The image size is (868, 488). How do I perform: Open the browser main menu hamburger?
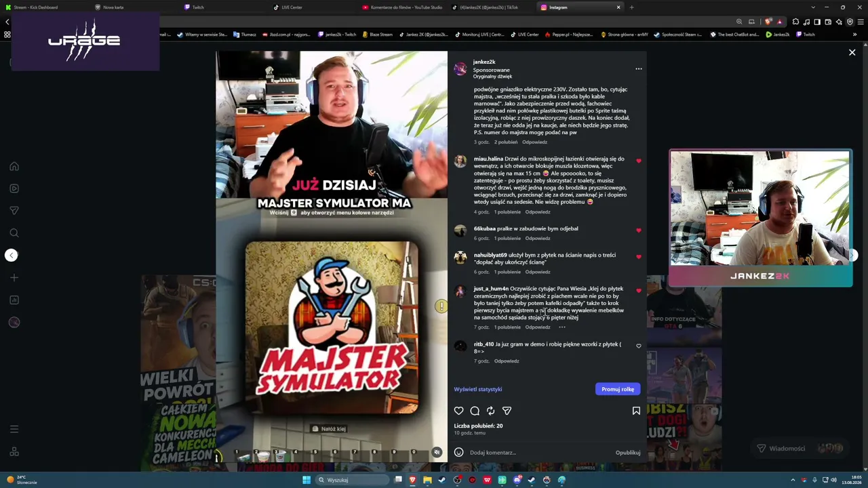tap(859, 22)
